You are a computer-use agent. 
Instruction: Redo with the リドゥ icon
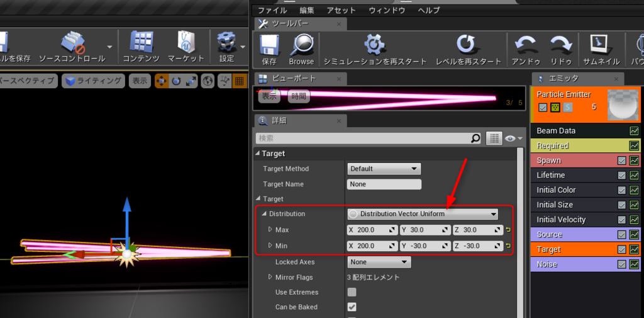point(561,50)
